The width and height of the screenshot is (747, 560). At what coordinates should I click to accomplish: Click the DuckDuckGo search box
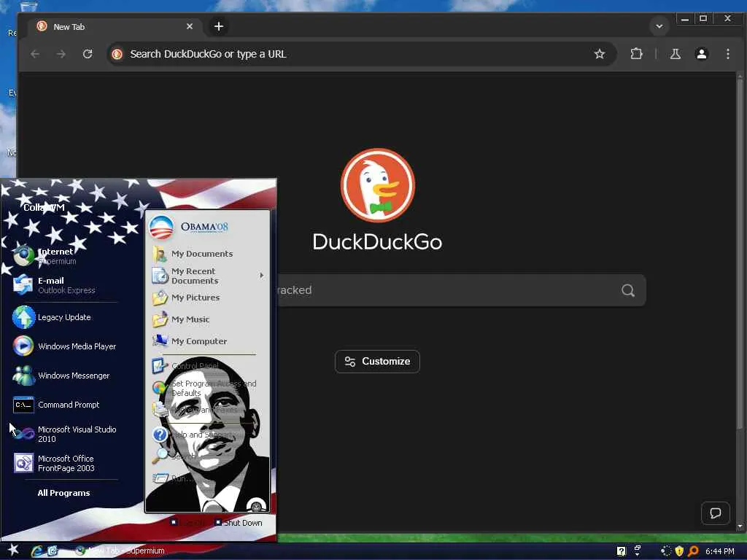[461, 290]
